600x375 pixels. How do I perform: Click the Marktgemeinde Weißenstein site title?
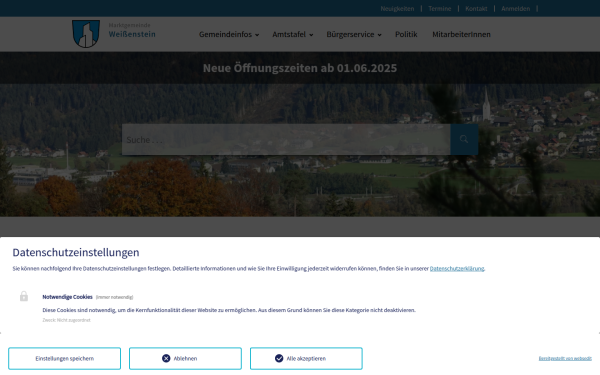coord(132,30)
